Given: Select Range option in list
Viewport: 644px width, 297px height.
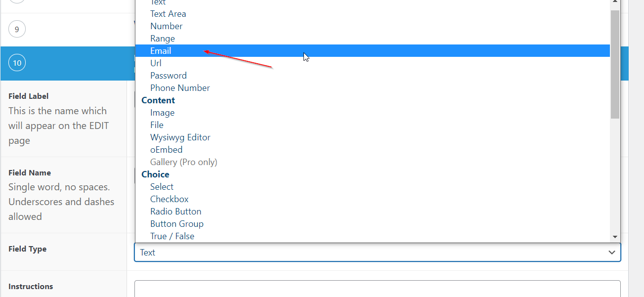Looking at the screenshot, I should click(x=163, y=39).
